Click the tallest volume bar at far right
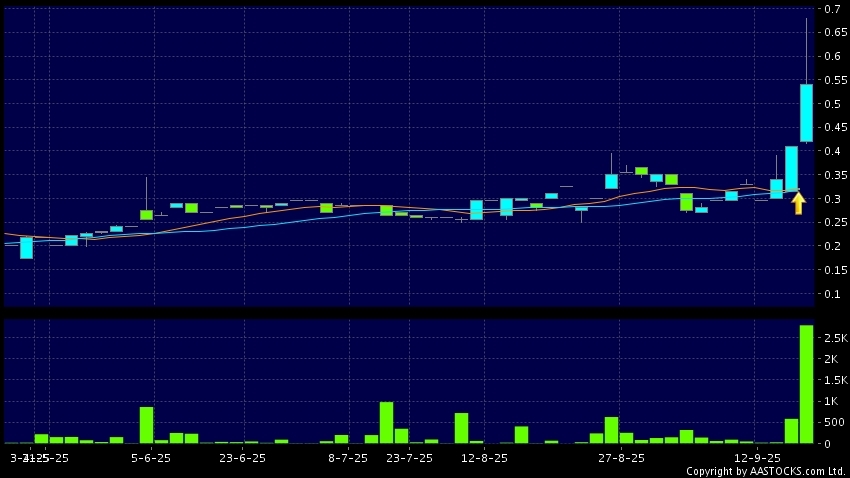Viewport: 850px width, 478px height. pos(806,384)
